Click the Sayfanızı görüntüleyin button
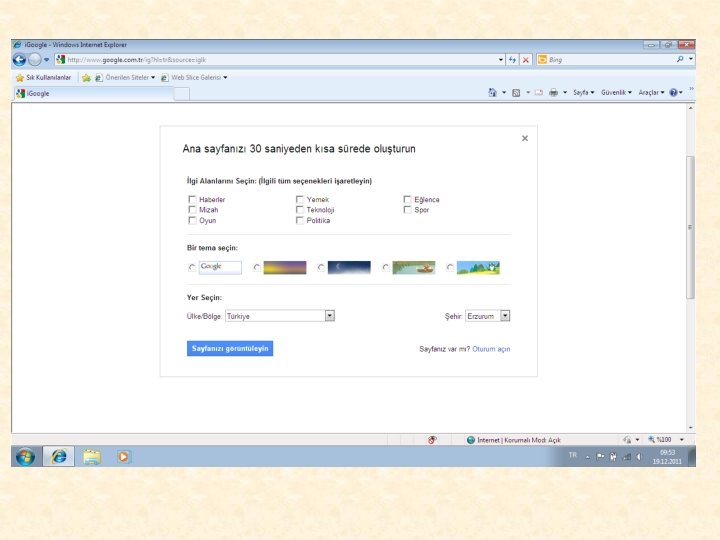This screenshot has width=720, height=540. [230, 349]
